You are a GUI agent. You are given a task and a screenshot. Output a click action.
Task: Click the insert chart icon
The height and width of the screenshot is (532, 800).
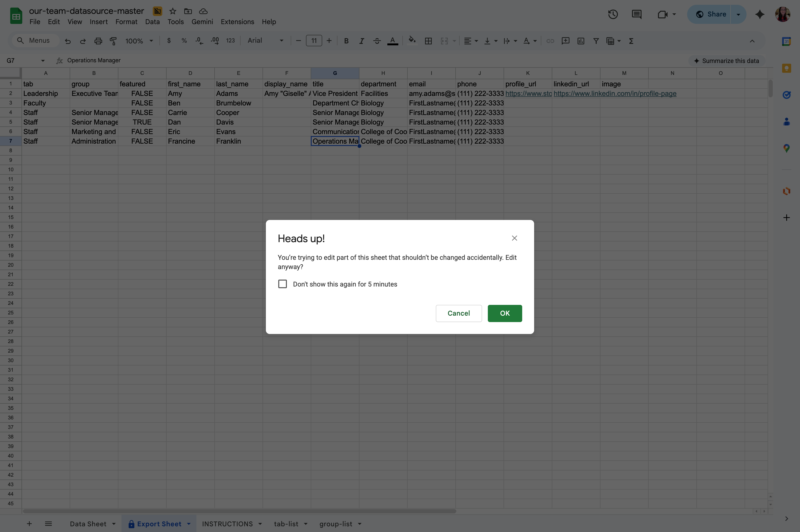(581, 41)
